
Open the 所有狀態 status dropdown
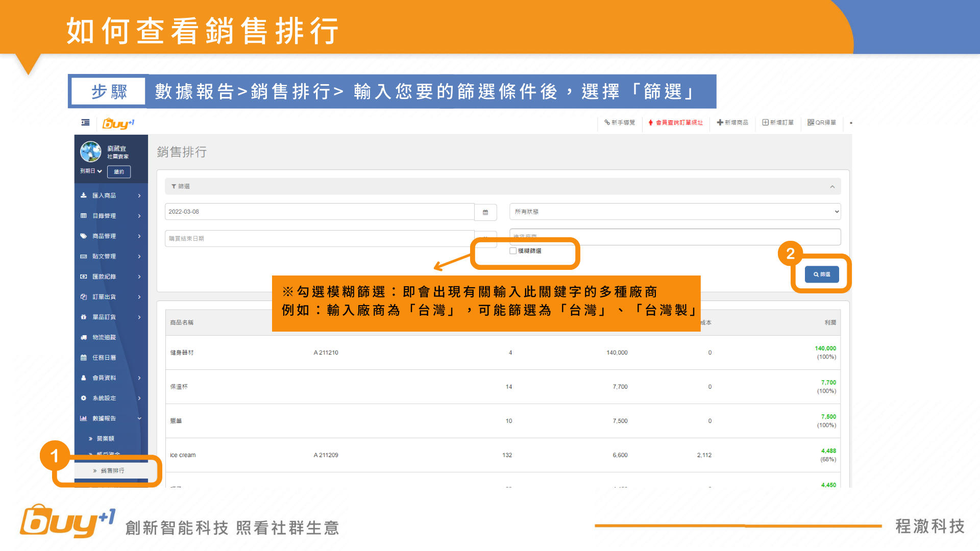(x=674, y=212)
